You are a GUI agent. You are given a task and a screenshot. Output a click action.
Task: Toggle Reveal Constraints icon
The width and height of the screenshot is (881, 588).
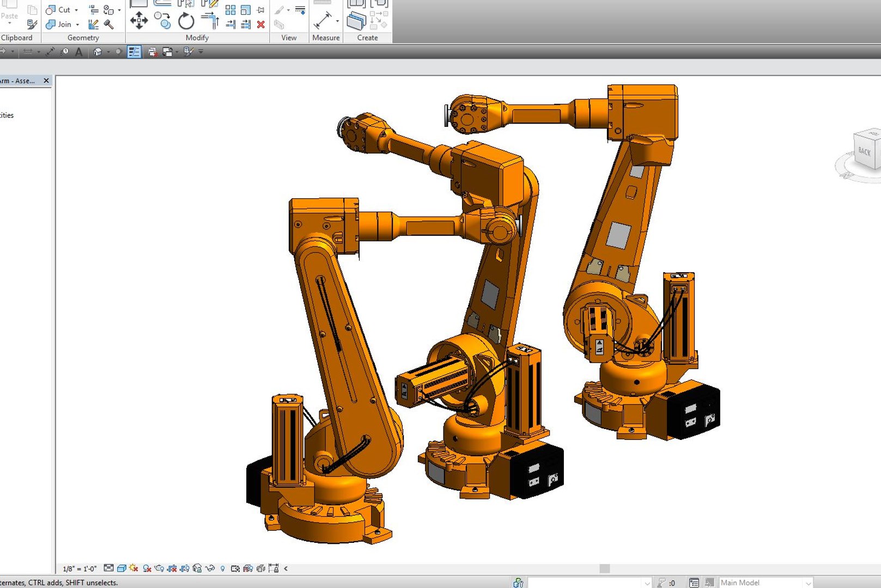[x=274, y=568]
